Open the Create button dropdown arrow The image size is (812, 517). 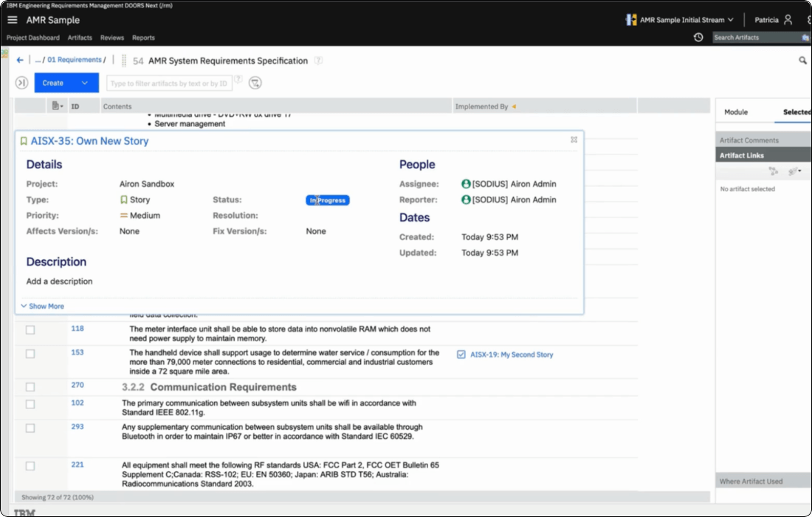tap(84, 83)
